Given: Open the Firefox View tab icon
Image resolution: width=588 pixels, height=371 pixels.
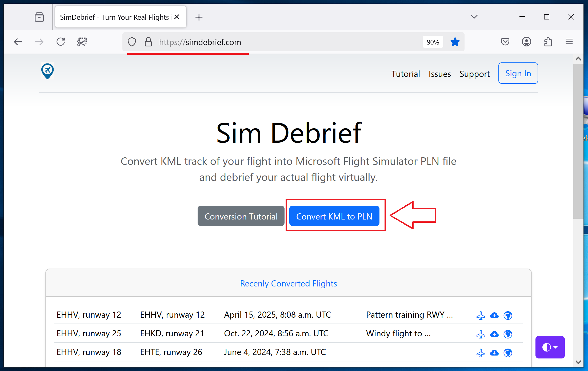Looking at the screenshot, I should pyautogui.click(x=39, y=17).
